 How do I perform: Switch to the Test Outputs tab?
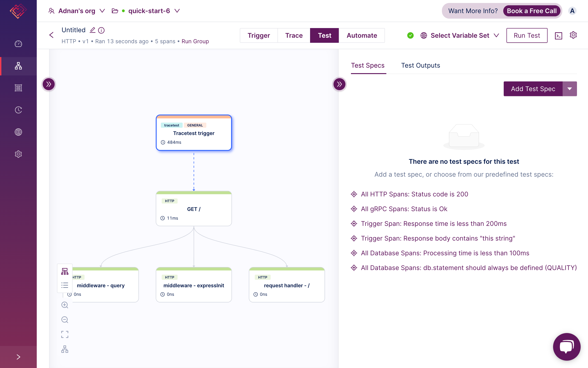[x=420, y=66]
